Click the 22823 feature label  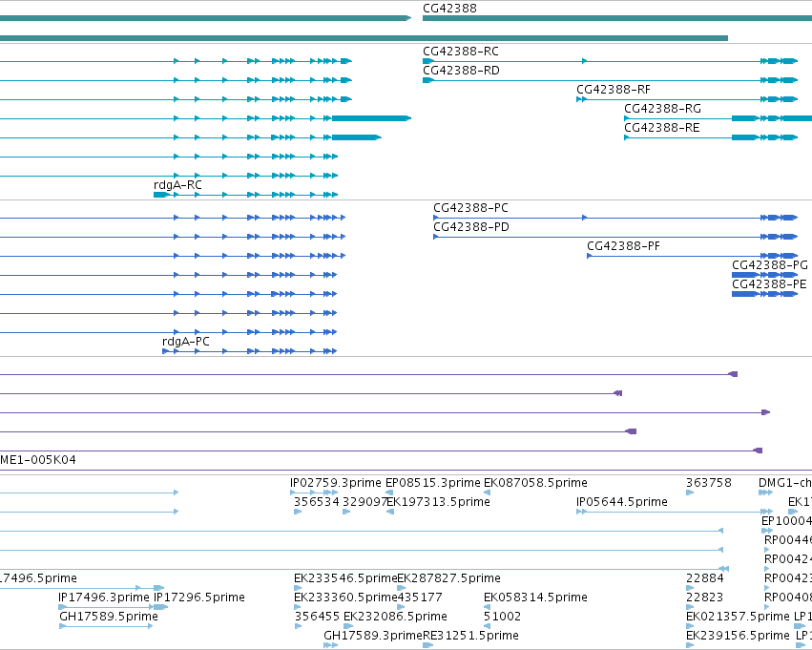pyautogui.click(x=705, y=598)
